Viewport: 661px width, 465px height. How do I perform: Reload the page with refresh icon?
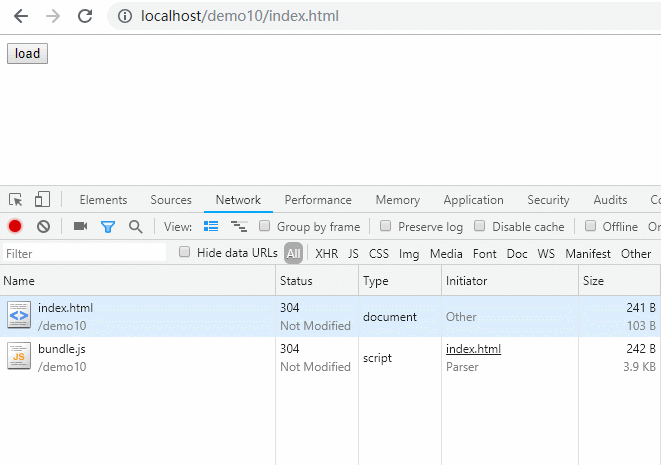click(85, 16)
